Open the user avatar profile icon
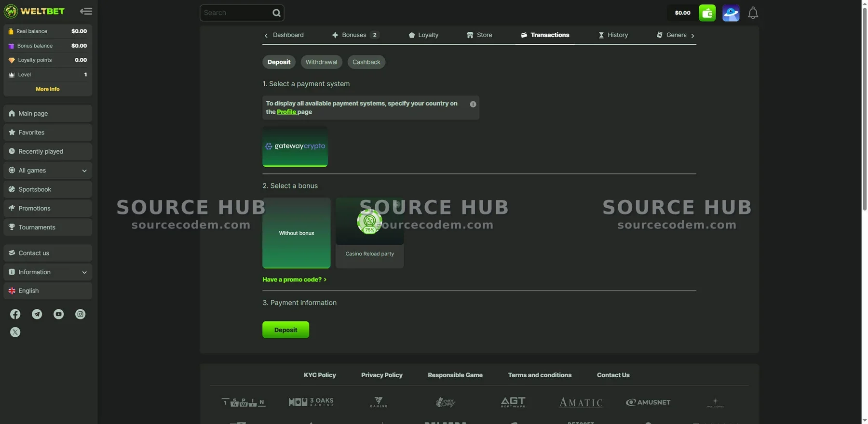Viewport: 868px width, 424px height. [731, 13]
